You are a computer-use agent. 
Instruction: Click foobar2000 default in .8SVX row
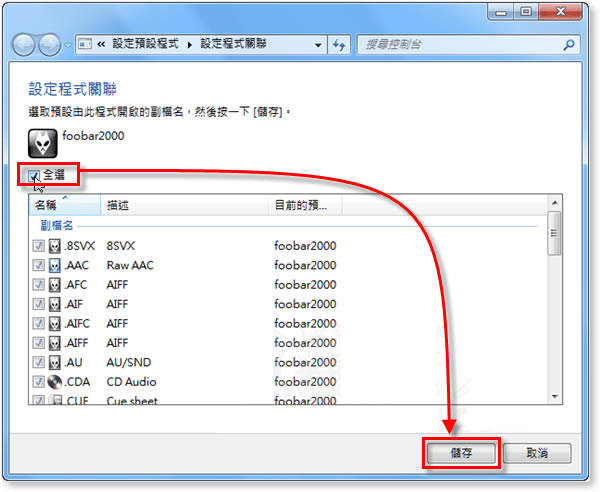point(305,246)
